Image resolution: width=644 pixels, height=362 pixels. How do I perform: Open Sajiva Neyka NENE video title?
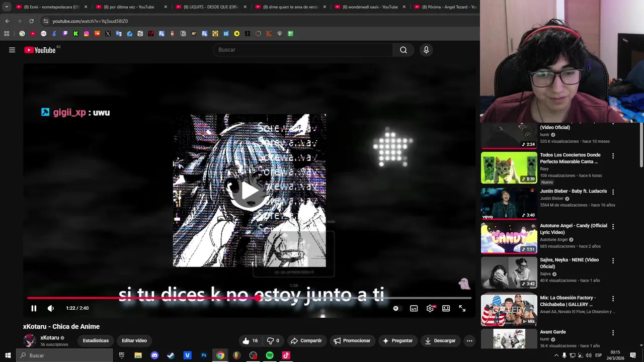point(569,263)
